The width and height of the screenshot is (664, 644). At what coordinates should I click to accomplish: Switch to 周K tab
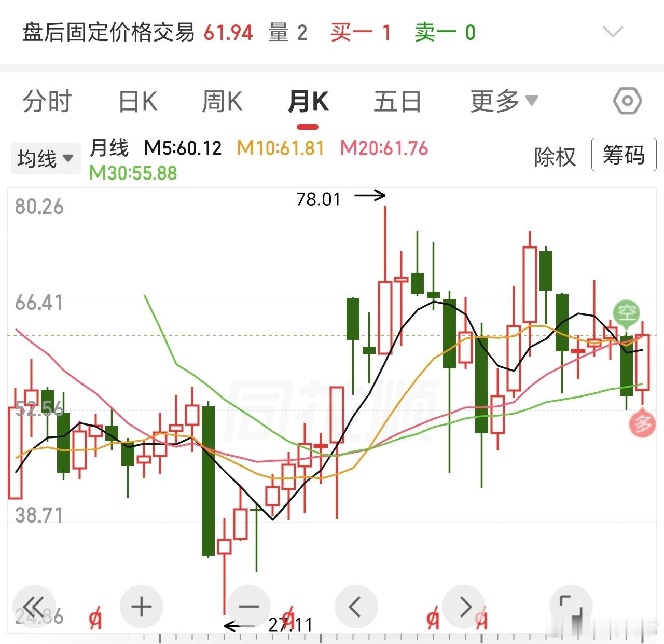click(222, 101)
